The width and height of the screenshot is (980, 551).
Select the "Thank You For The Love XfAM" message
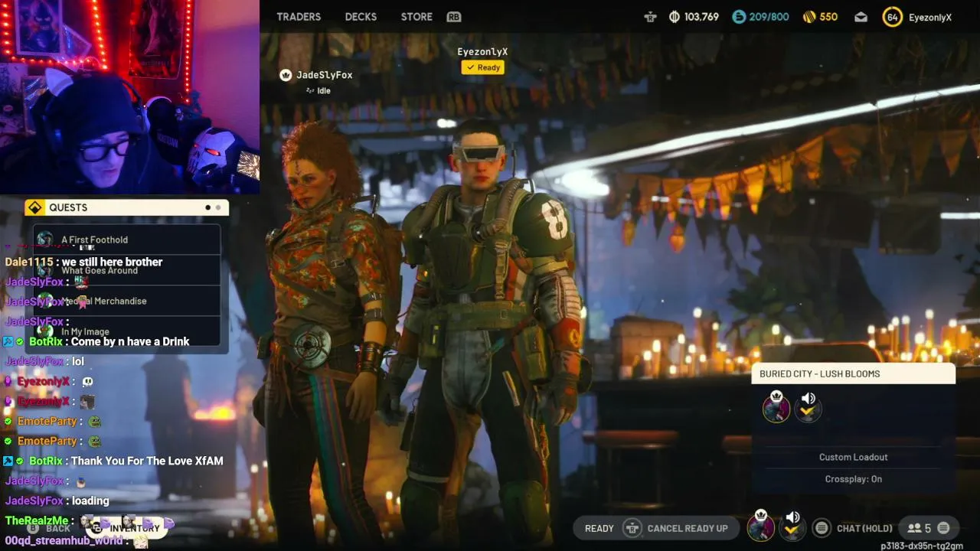[147, 461]
